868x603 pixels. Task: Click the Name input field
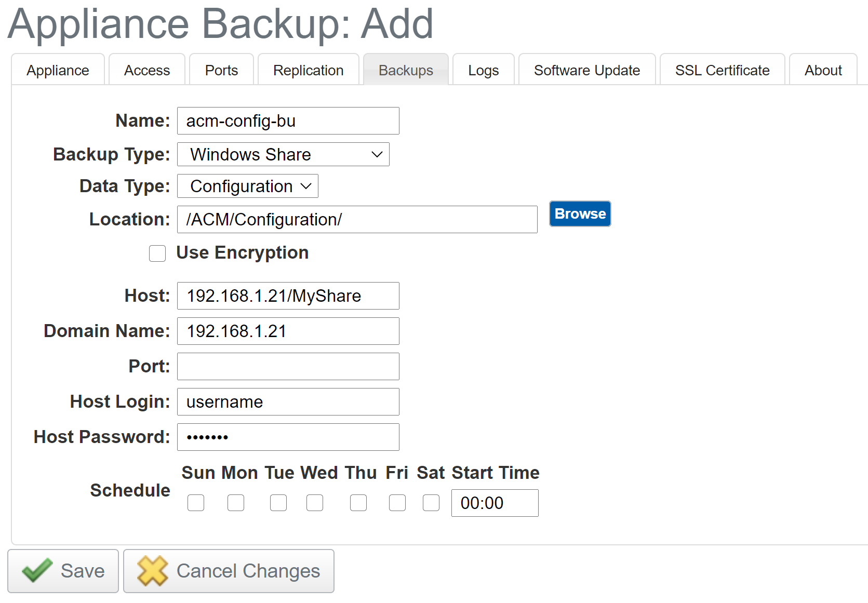tap(288, 120)
